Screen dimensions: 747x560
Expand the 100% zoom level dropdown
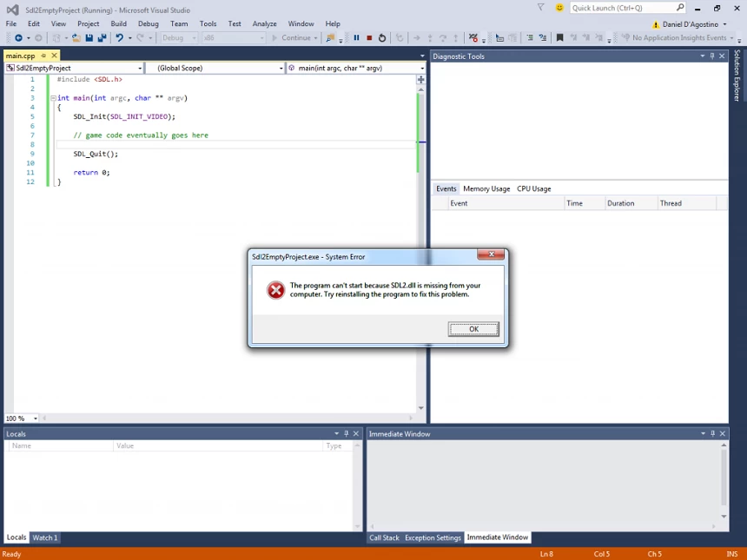pyautogui.click(x=34, y=418)
